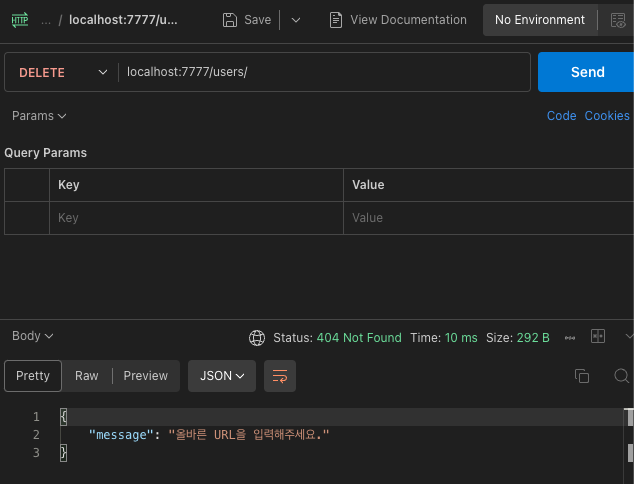Switch to the Raw response view
Screen dimensions: 634x484
(x=87, y=376)
